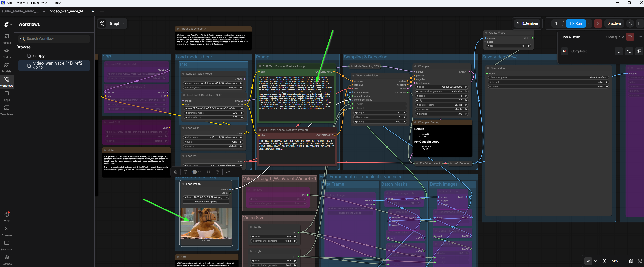Viewport: 644px width, 267px height.
Task: Open the Assets sidebar panel
Action: (7, 38)
